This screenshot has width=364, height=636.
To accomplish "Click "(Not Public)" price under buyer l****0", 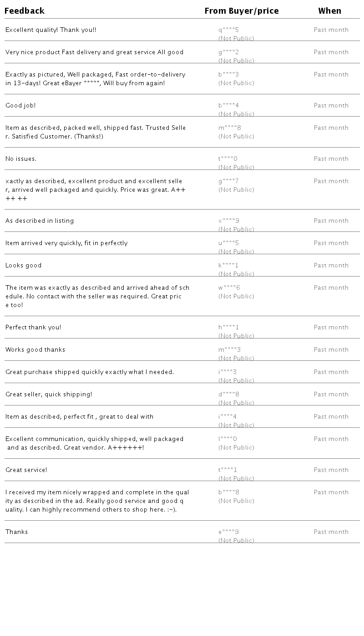I will tap(236, 448).
